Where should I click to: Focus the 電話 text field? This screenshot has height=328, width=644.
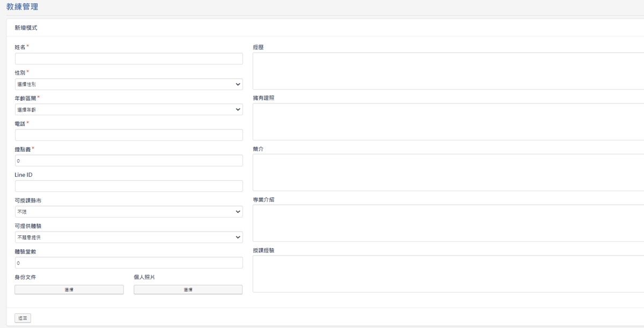click(x=129, y=135)
